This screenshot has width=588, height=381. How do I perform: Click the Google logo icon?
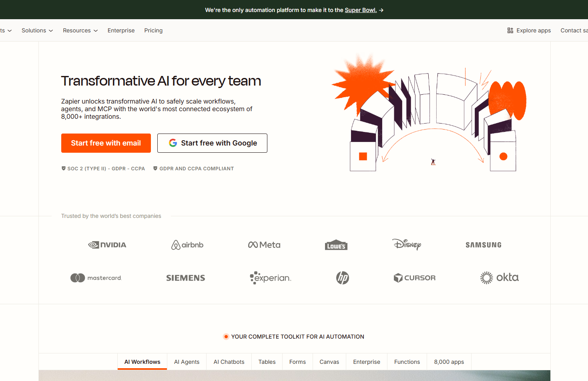click(173, 143)
